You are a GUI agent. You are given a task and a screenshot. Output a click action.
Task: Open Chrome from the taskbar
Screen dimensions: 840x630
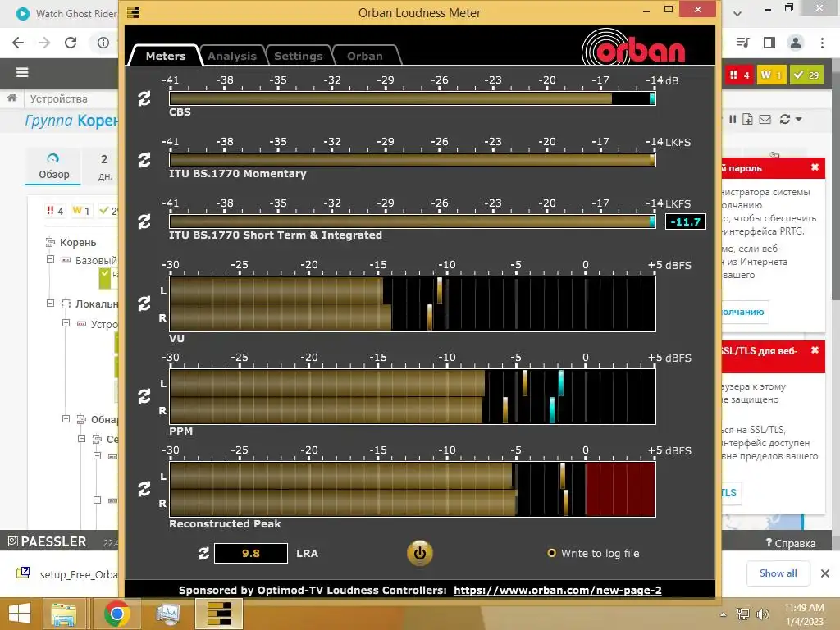click(116, 614)
